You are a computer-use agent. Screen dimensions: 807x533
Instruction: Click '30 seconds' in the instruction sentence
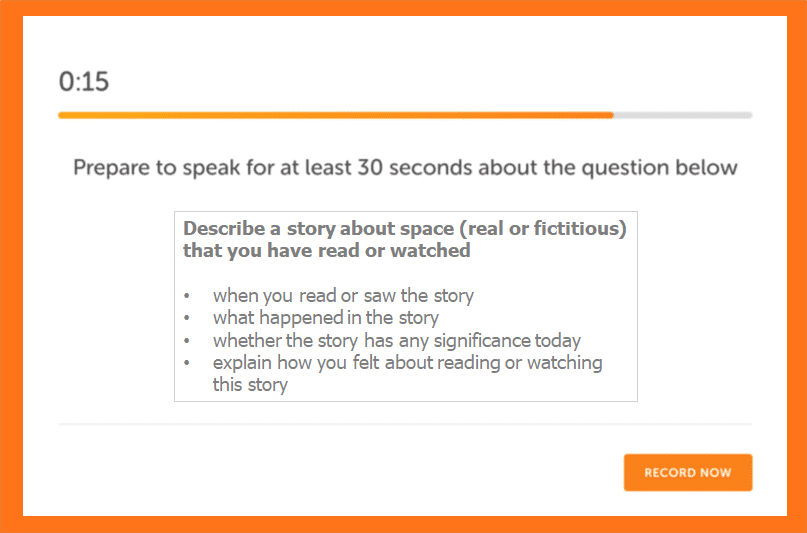(415, 168)
